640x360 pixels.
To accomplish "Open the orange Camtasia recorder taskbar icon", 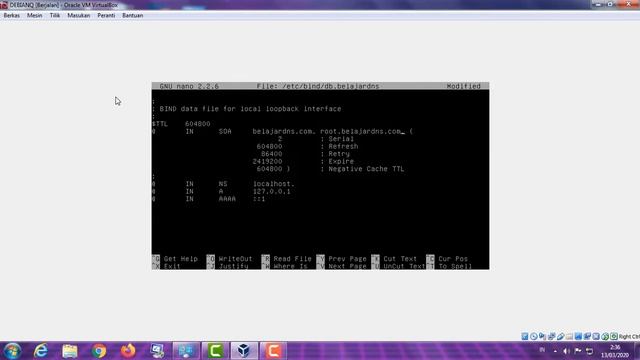I will click(273, 351).
